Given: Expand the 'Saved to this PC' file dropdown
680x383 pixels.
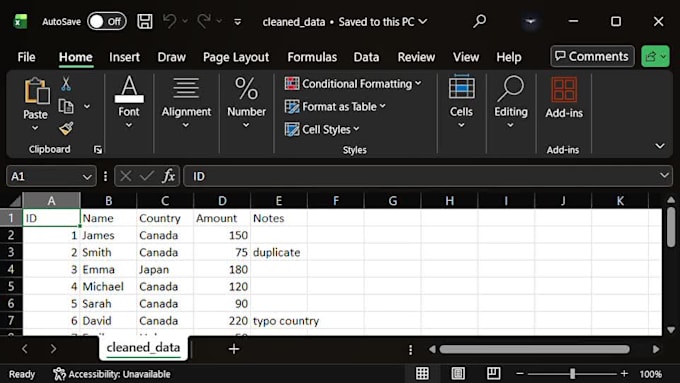Looking at the screenshot, I should click(x=422, y=21).
